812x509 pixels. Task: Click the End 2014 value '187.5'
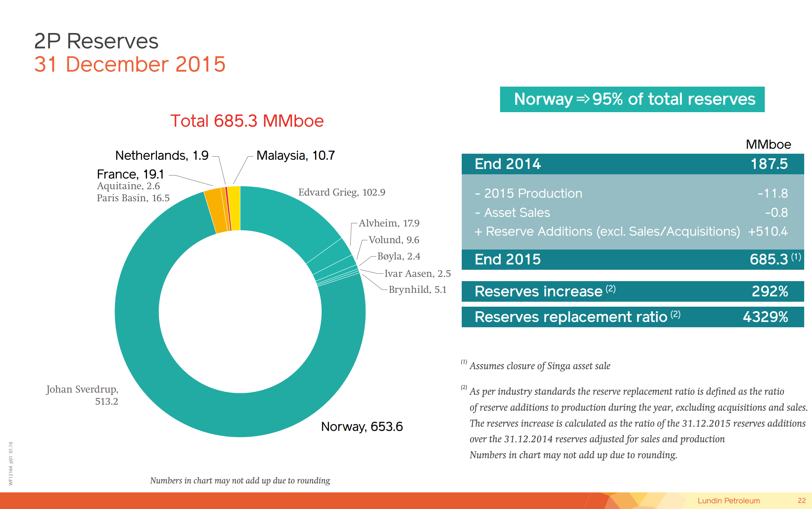769,164
